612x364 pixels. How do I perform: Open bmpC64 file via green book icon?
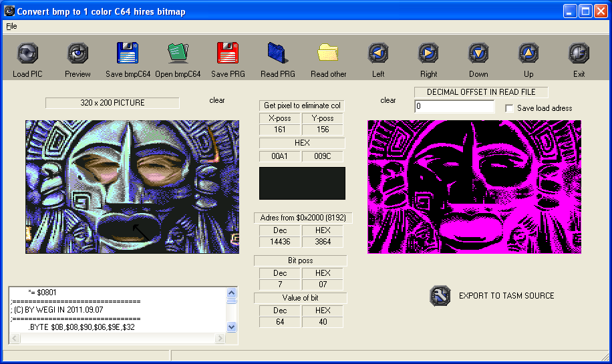pyautogui.click(x=178, y=53)
